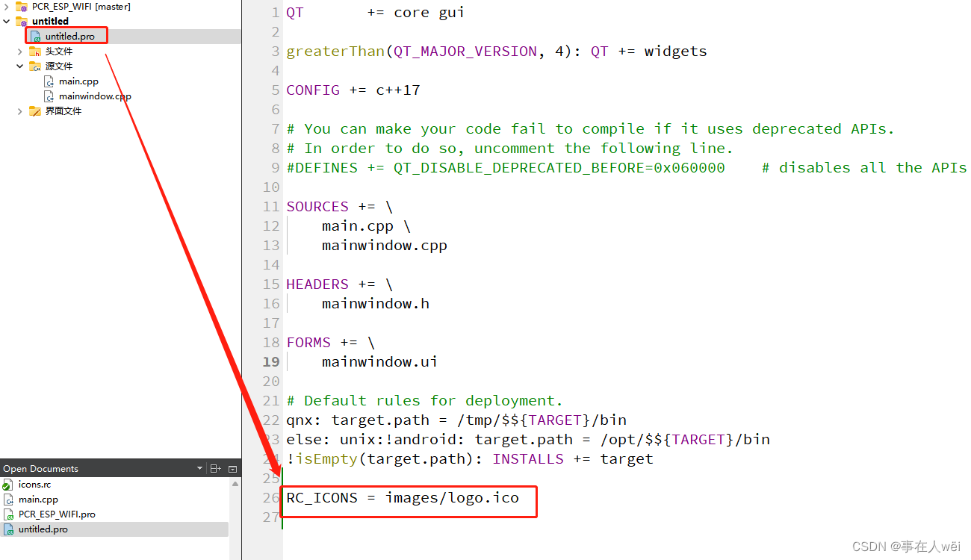Select the 头文件 tree item label
The width and height of the screenshot is (971, 560).
[x=58, y=52]
